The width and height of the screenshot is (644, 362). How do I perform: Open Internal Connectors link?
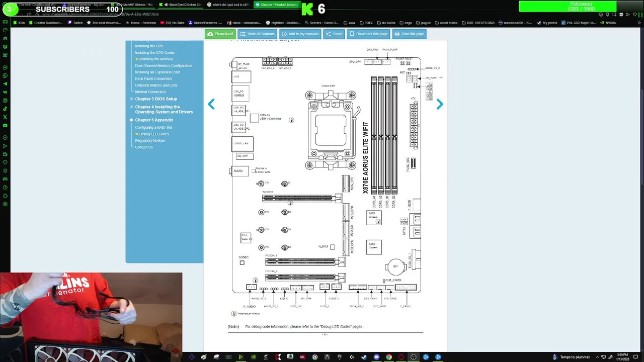coord(150,92)
